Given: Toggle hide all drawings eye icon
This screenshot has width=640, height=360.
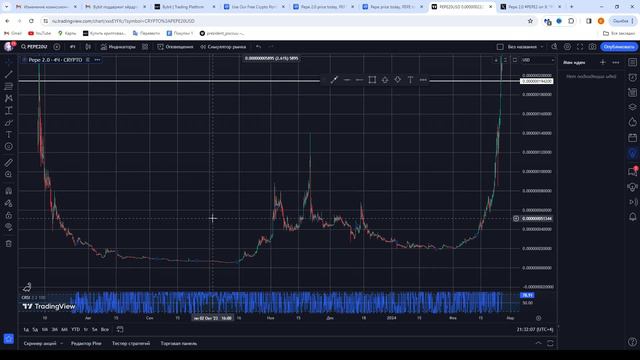Looking at the screenshot, I should [x=9, y=227].
